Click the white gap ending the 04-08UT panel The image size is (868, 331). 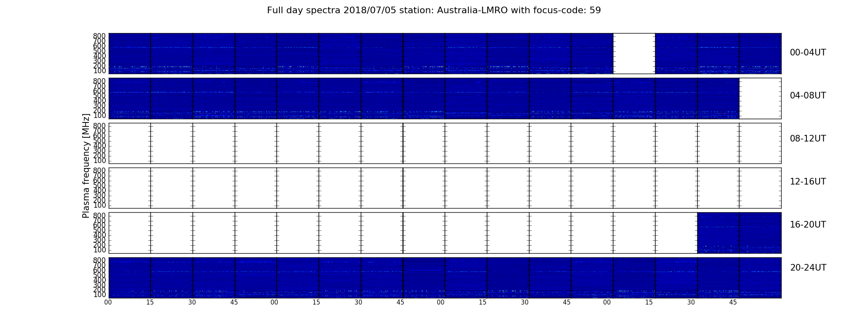pyautogui.click(x=760, y=98)
